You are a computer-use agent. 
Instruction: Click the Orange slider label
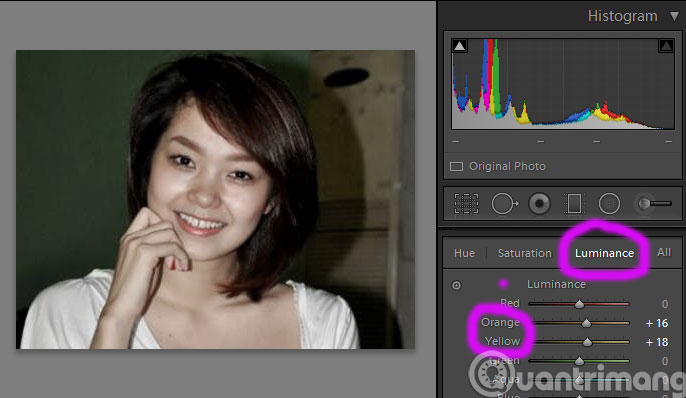(x=500, y=322)
